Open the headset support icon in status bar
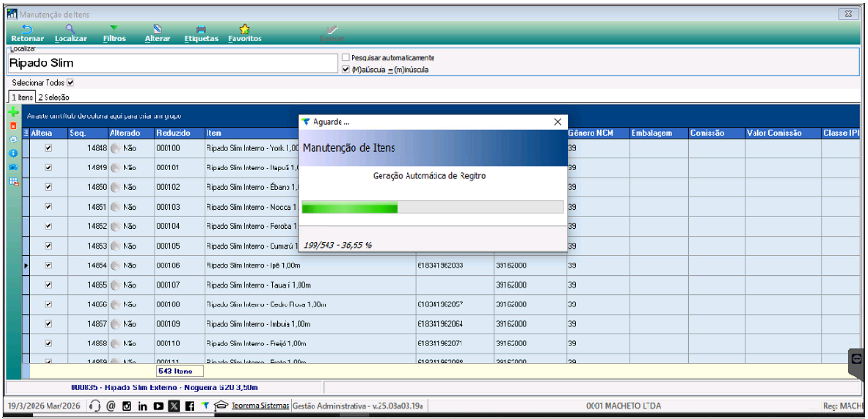868x419 pixels. [x=95, y=406]
